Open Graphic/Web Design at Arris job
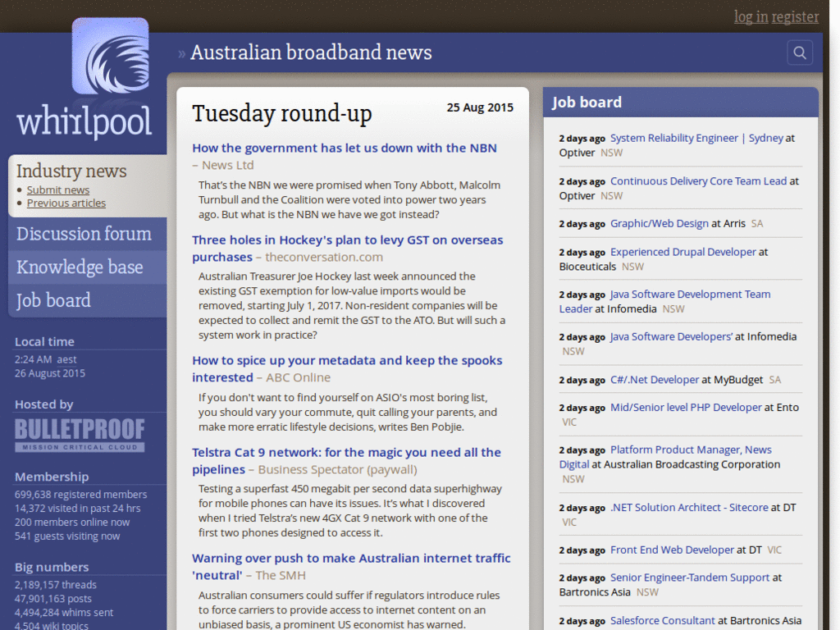The height and width of the screenshot is (630, 840). [x=659, y=223]
